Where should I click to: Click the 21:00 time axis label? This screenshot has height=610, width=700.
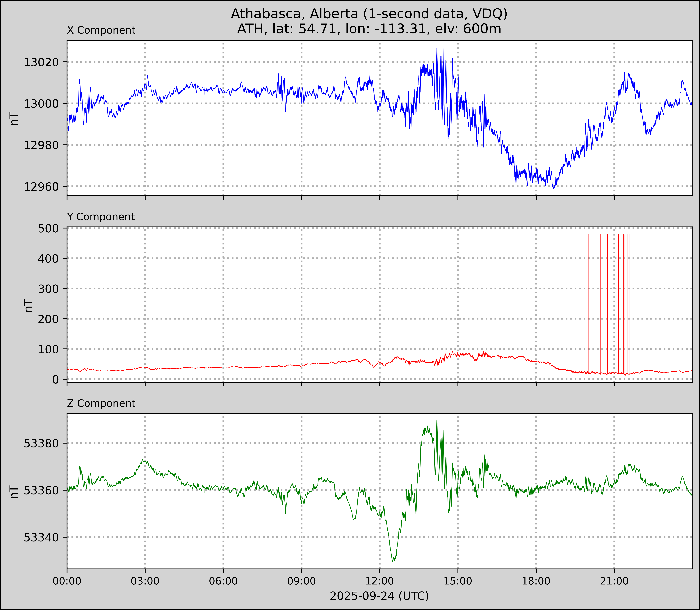(614, 581)
